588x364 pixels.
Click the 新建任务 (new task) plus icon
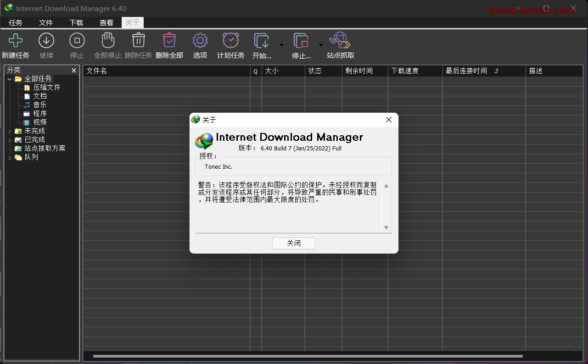click(x=16, y=40)
